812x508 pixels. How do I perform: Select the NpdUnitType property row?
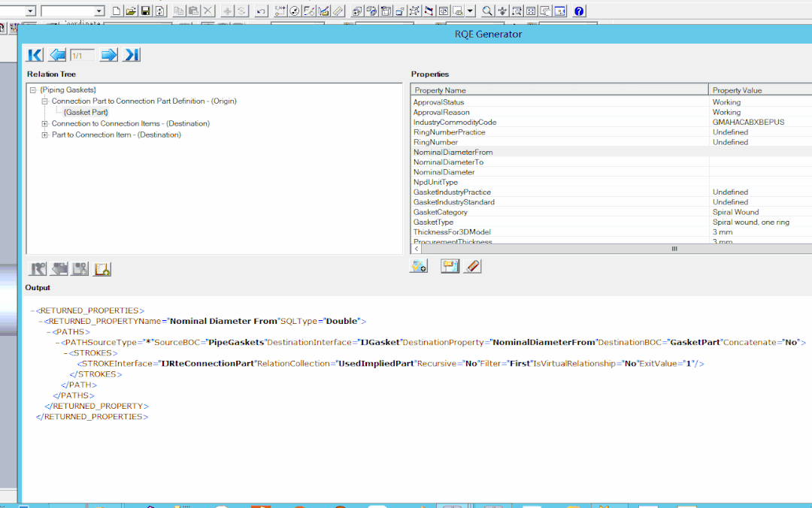(611, 183)
